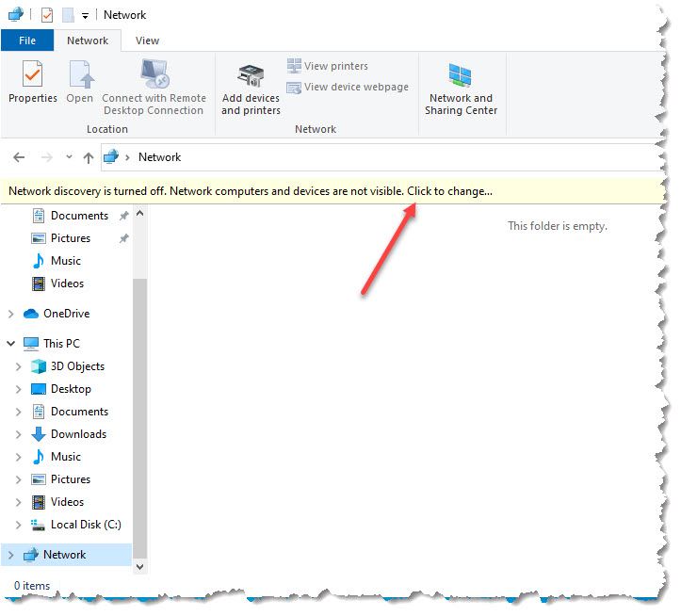Switch to the View ribbon tab
The image size is (681, 616).
pyautogui.click(x=147, y=41)
